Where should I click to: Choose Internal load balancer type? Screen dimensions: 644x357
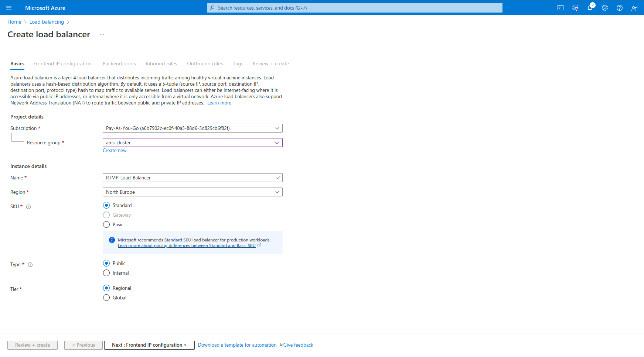coord(106,273)
